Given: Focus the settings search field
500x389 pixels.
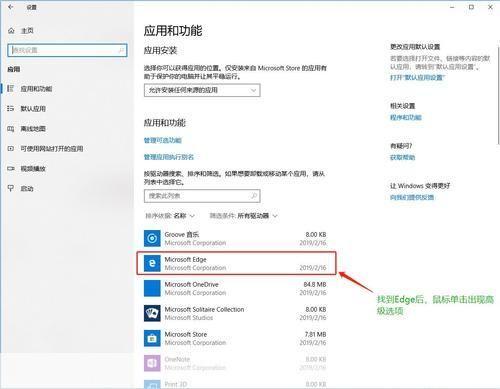Looking at the screenshot, I should (67, 50).
